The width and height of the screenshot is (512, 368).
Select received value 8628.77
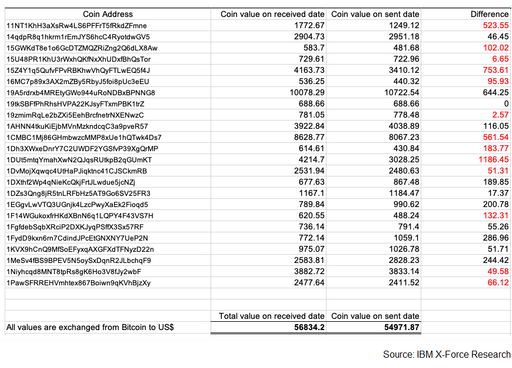click(309, 137)
